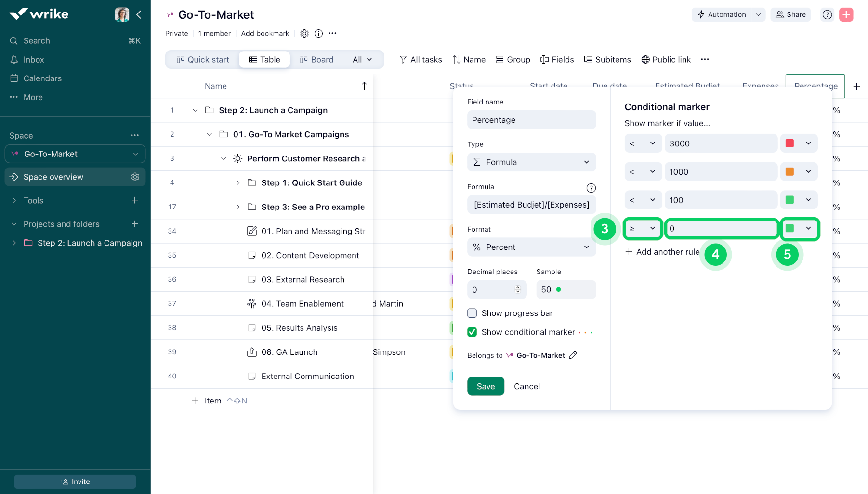Open the Format Percent dropdown
This screenshot has width=868, height=494.
tap(531, 247)
